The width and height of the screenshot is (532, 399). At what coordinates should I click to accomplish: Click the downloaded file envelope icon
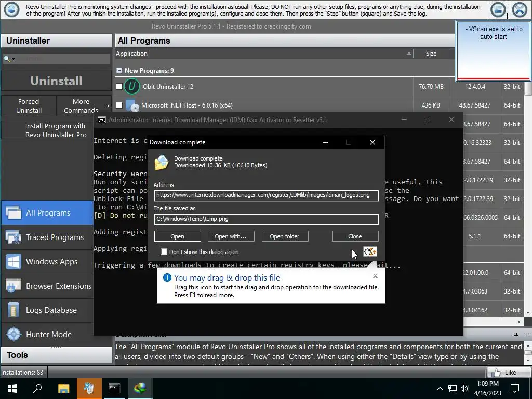[162, 163]
